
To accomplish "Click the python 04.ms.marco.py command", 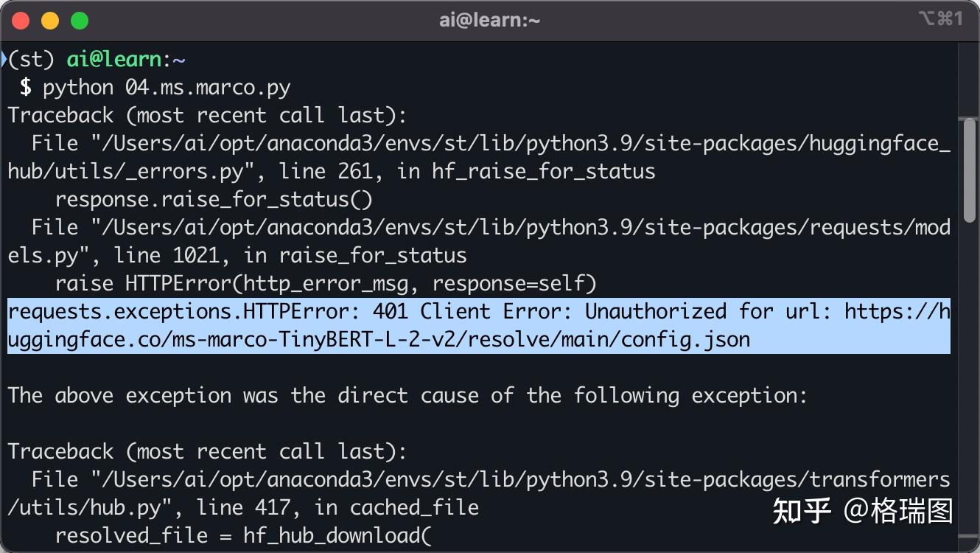I will pyautogui.click(x=167, y=88).
